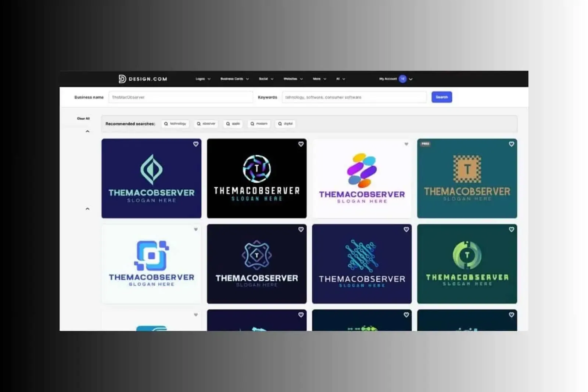Screen dimensions: 588x392
Task: Click the magnifier in the observer chip
Action: (198, 124)
